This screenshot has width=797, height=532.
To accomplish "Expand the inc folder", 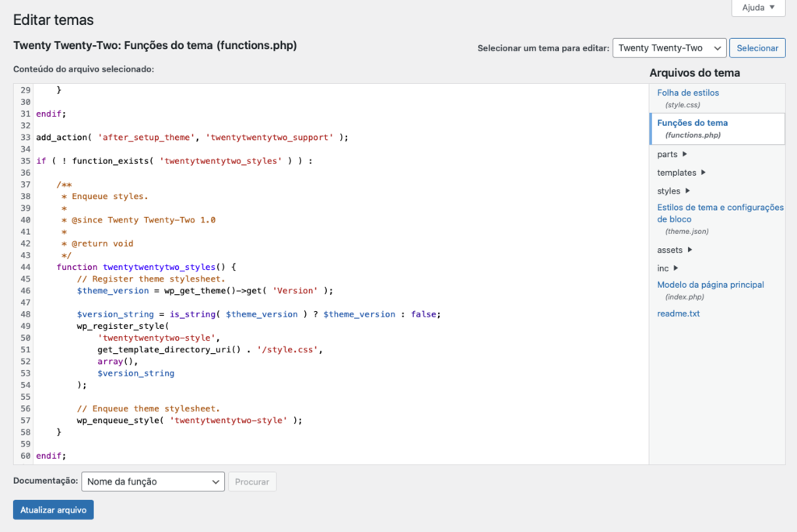I will 662,267.
